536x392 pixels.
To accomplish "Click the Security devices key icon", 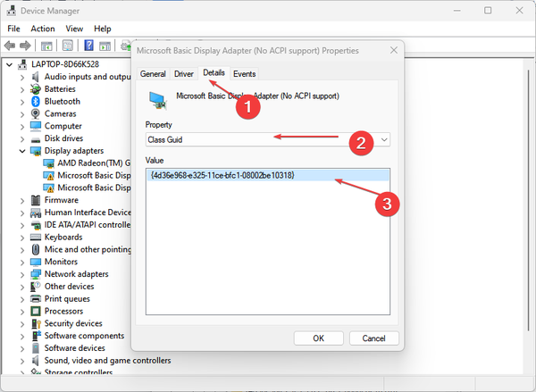I will pyautogui.click(x=36, y=323).
